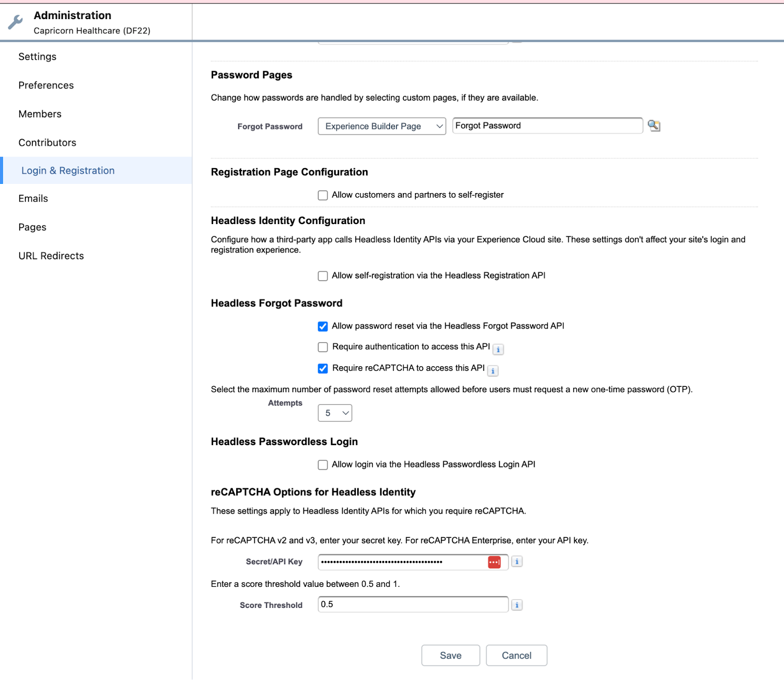Switch to the Members section
Screen dimensions: 784x680
40,114
